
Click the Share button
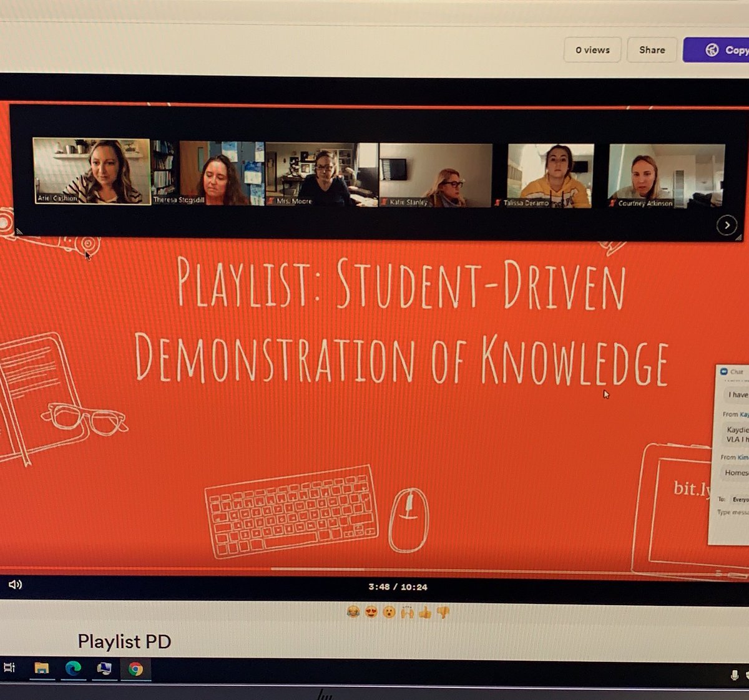point(652,50)
